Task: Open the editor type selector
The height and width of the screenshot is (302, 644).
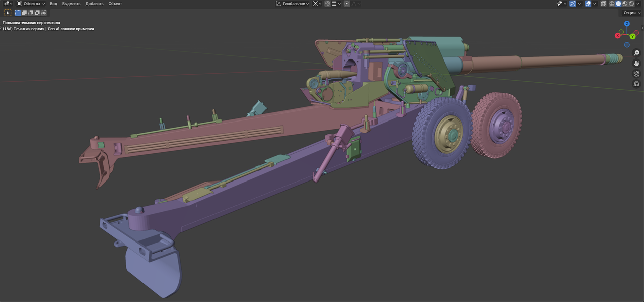Action: (x=8, y=4)
